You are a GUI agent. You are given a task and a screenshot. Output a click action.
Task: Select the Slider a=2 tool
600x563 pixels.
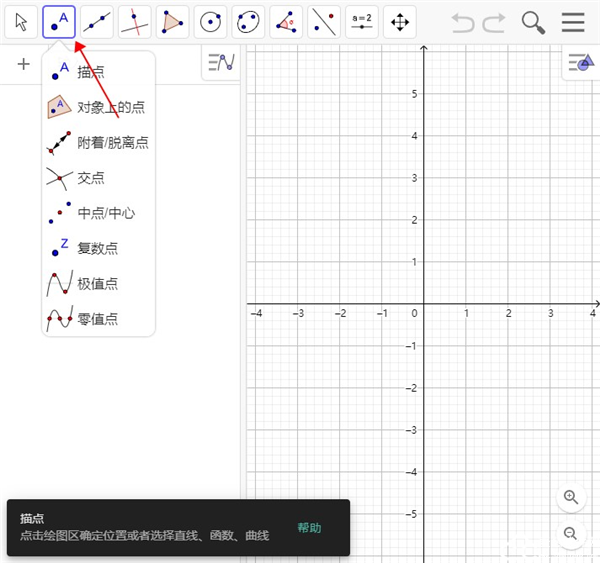point(361,21)
